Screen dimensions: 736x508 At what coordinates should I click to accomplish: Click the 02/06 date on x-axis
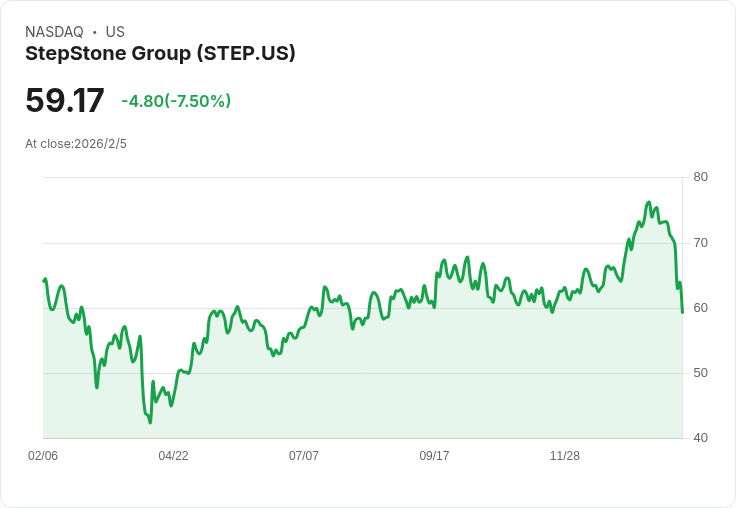(43, 456)
